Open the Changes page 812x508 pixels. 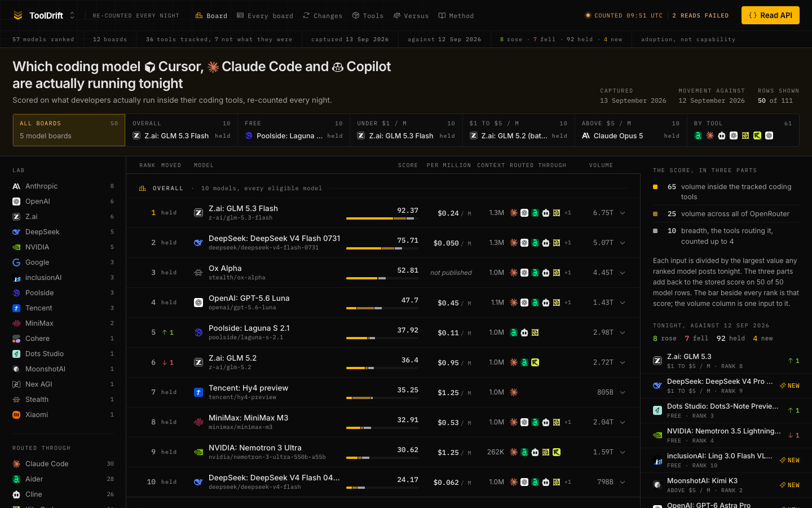tap(323, 16)
